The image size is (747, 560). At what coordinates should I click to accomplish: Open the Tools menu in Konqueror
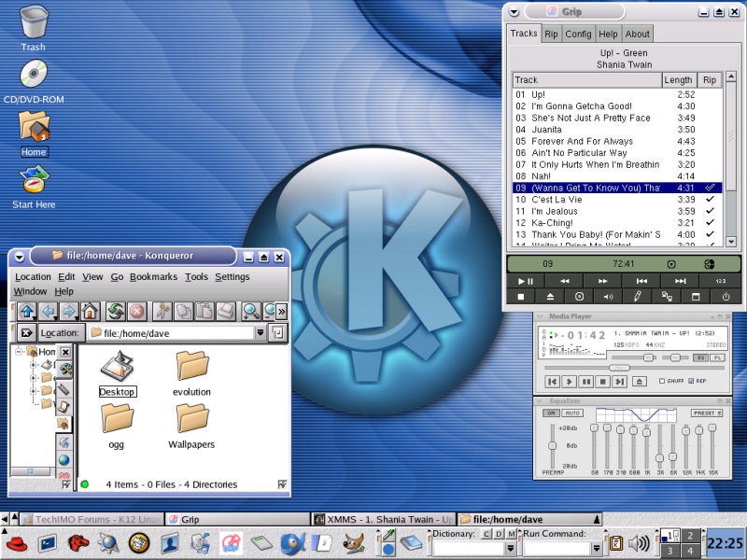click(x=196, y=276)
